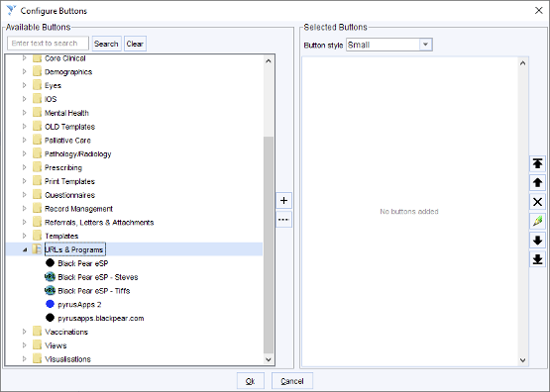Select the Demographics tree item label

pyautogui.click(x=68, y=72)
